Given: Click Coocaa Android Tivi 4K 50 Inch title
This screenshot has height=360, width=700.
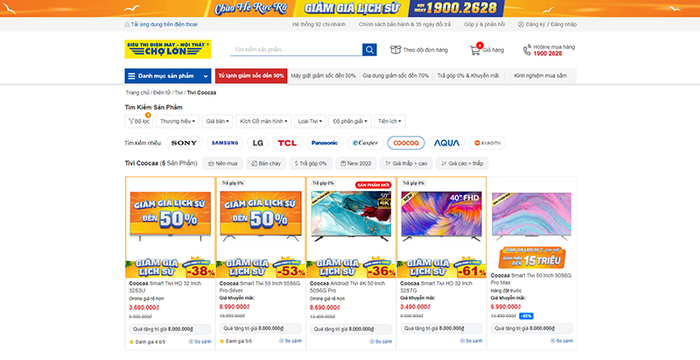Looking at the screenshot, I should [x=347, y=287].
